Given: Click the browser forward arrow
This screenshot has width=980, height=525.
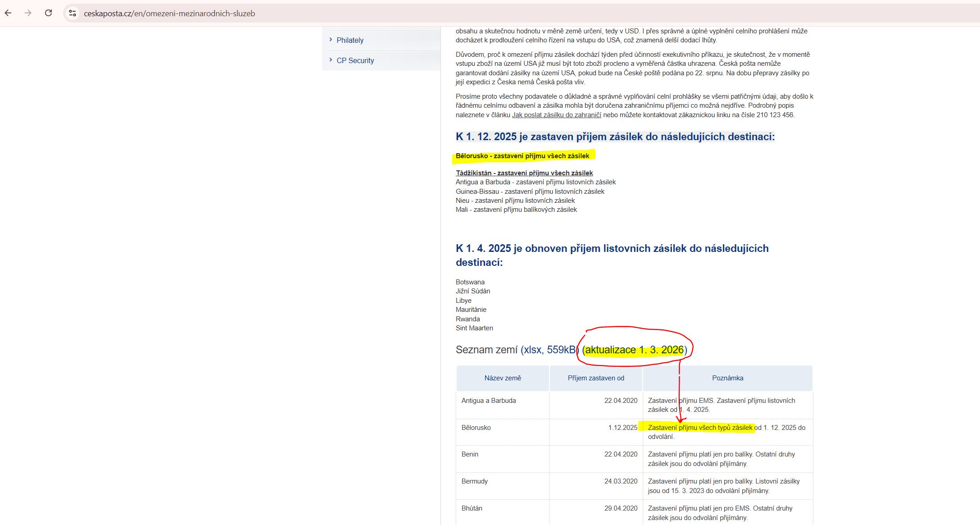Looking at the screenshot, I should [x=28, y=13].
